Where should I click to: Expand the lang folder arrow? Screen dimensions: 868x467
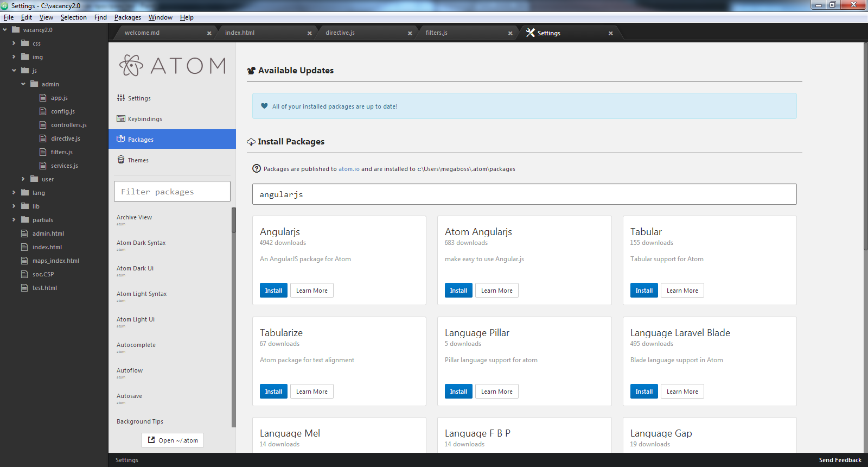tap(14, 192)
